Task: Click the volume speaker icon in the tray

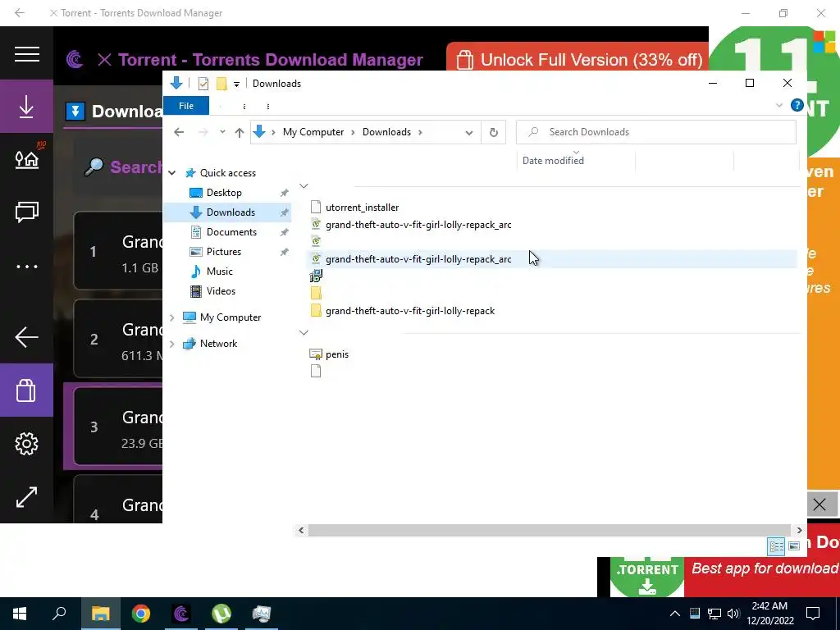Action: [x=734, y=614]
